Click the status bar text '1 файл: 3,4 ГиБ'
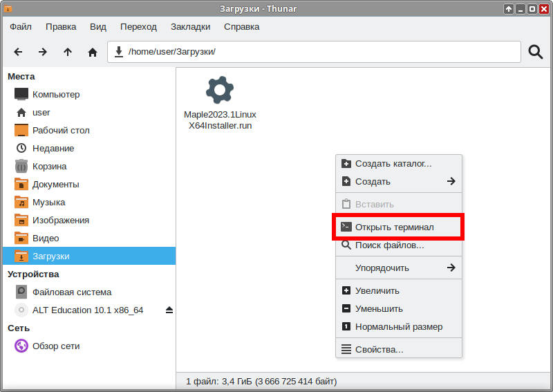 (218, 382)
